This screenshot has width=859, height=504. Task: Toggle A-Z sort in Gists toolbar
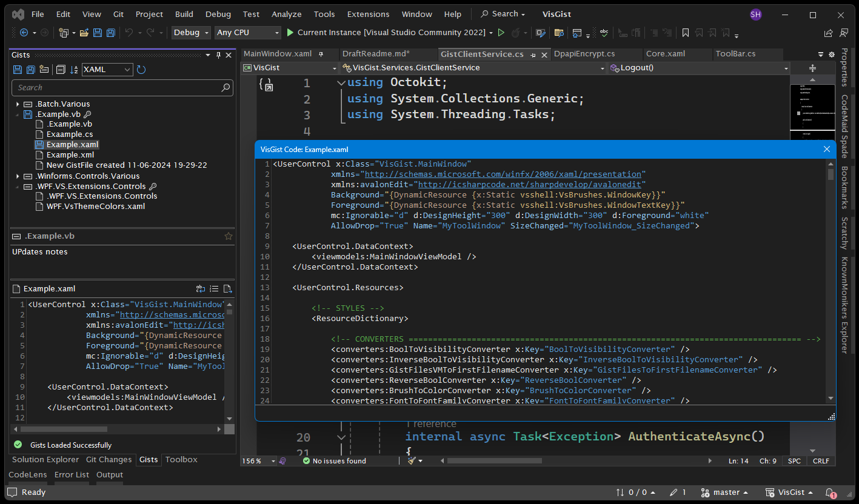(74, 70)
